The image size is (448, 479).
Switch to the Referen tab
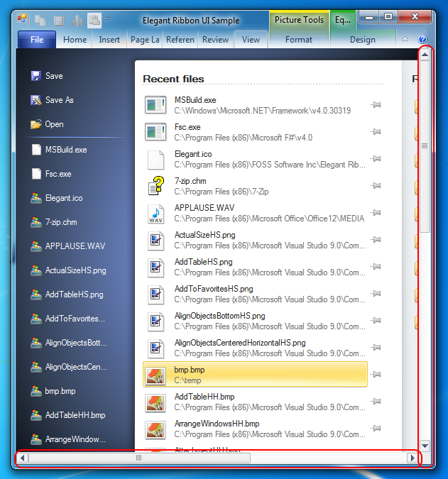click(180, 40)
